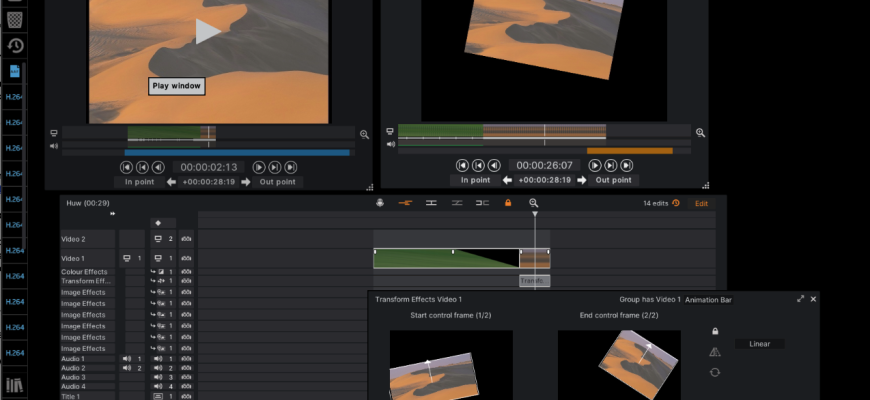Open the library books icon in sidebar
The image size is (870, 400).
pyautogui.click(x=14, y=384)
